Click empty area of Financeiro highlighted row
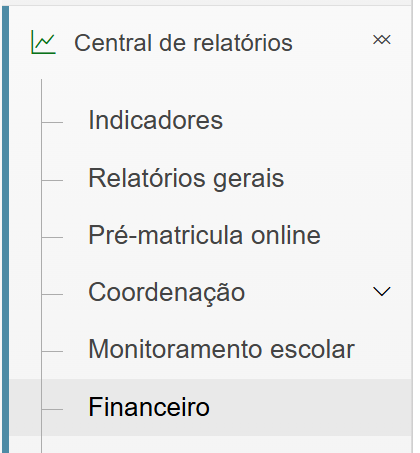This screenshot has width=420, height=453. click(310, 407)
